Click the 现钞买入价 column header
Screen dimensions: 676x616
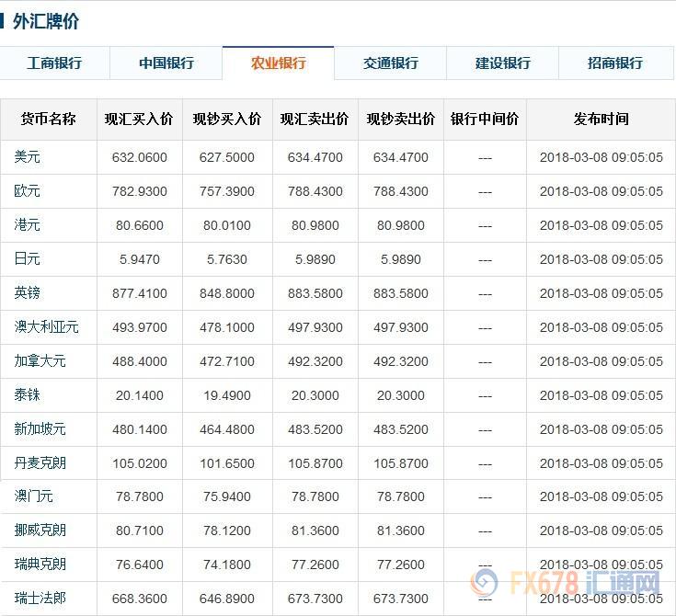(227, 119)
